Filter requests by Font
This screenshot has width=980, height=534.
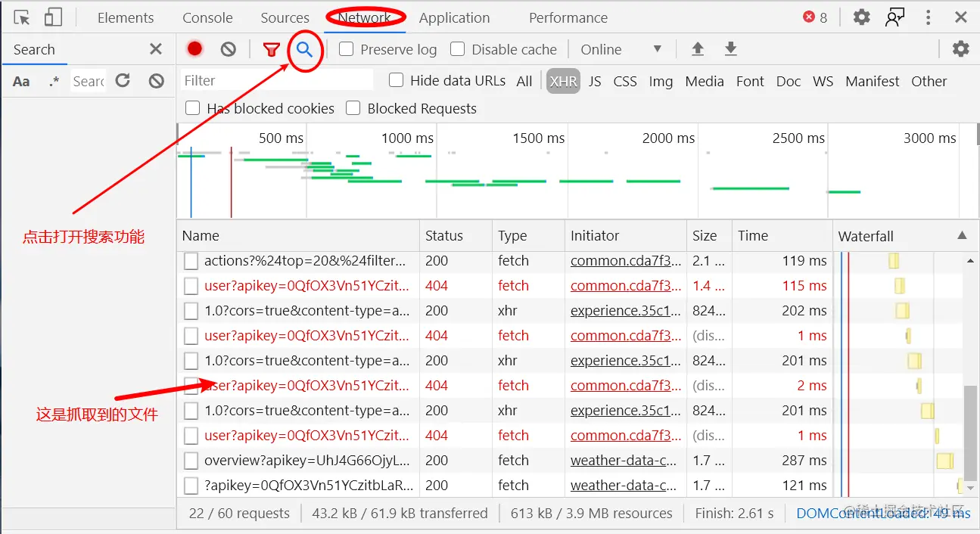750,81
